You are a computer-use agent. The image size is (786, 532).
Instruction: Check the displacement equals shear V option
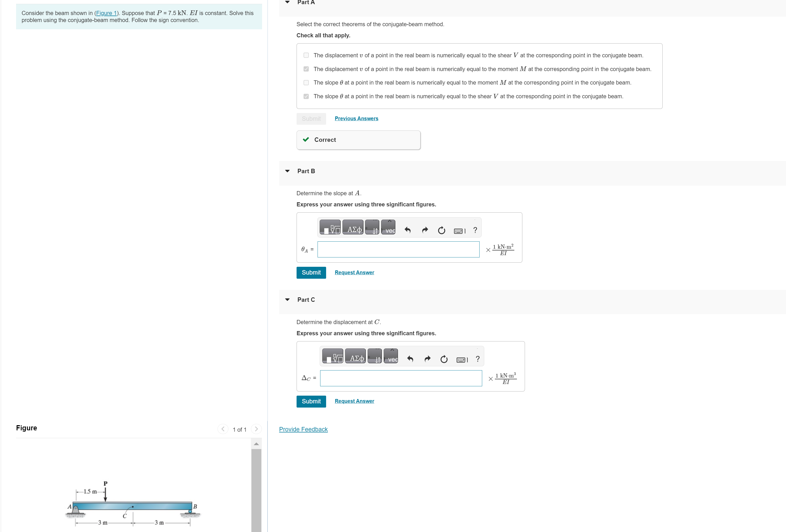click(306, 55)
